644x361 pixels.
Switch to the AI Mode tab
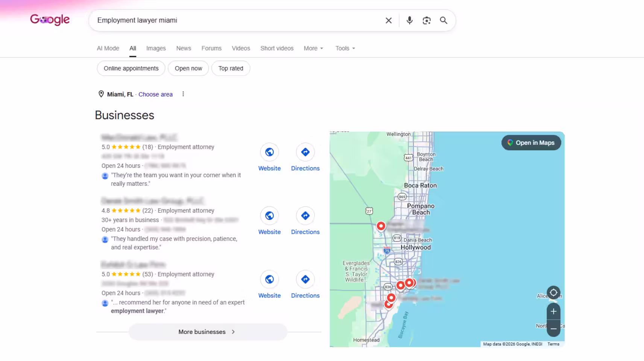point(108,48)
